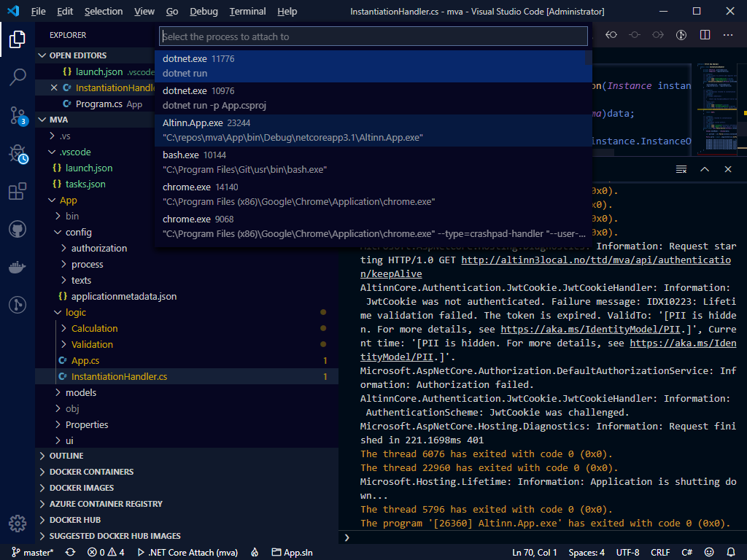Maximize the panel with the chevron-up icon
Viewport: 747px width, 560px height.
[x=705, y=169]
